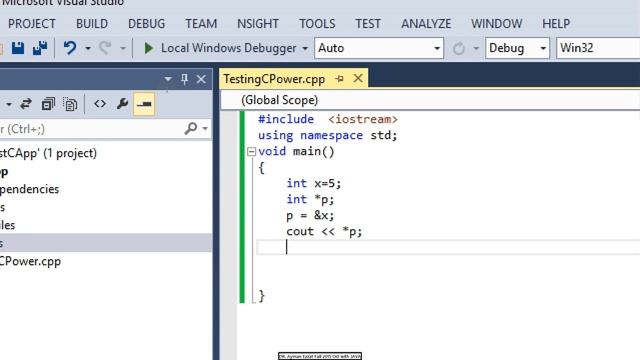The height and width of the screenshot is (360, 640).
Task: Click the search magnifier icon
Action: [191, 129]
